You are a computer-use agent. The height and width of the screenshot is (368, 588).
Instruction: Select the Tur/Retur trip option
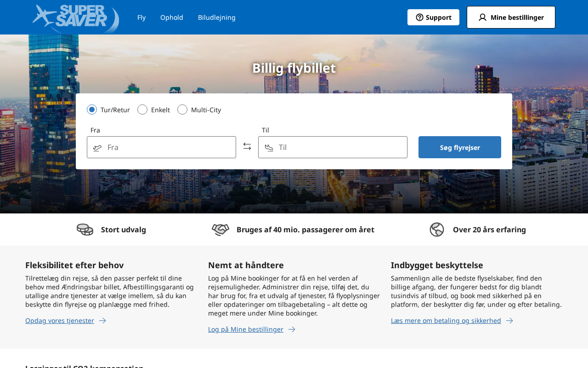tap(92, 109)
